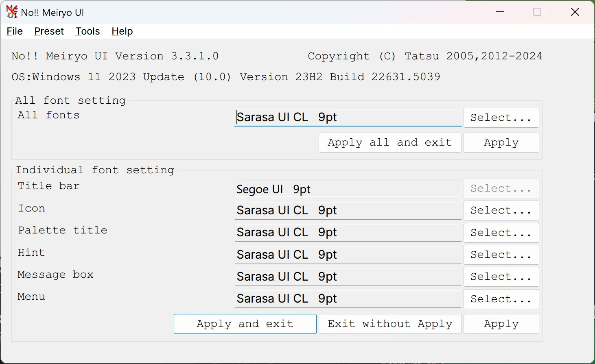Screen dimensions: 595x364
Task: Click the No!! Meiryo UI app icon
Action: pyautogui.click(x=12, y=12)
